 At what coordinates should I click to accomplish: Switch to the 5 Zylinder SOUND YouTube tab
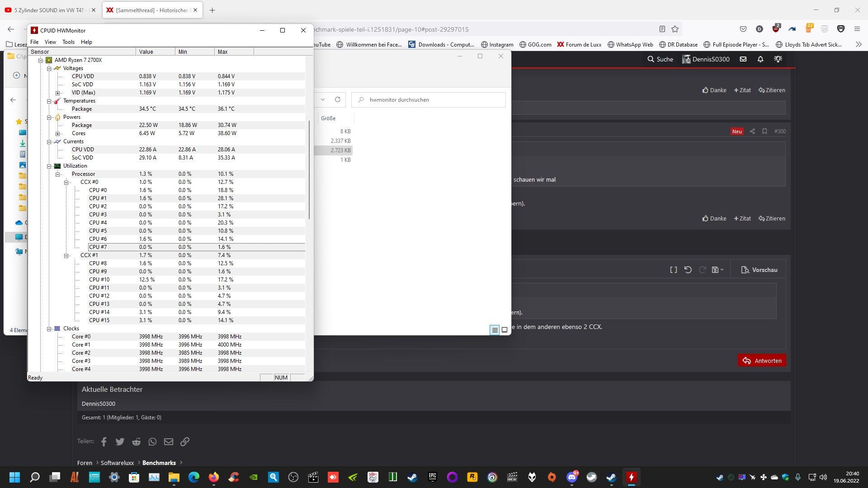click(x=50, y=10)
